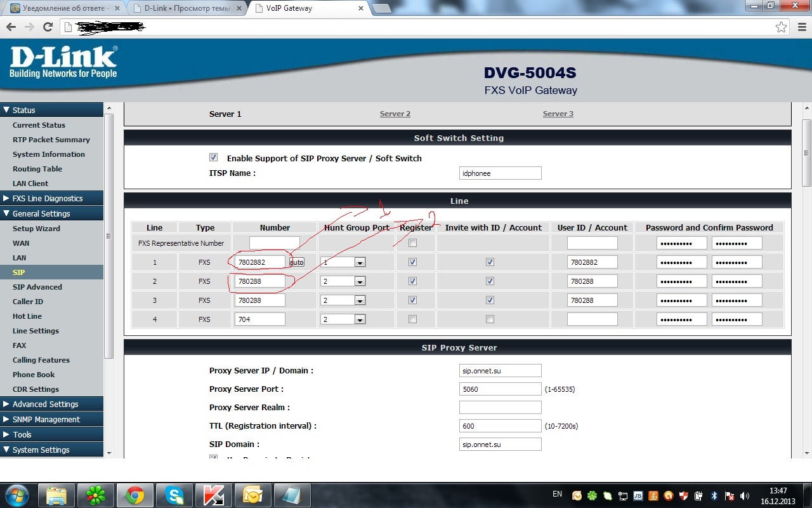
Task: Click the red shield tray icon
Action: [683, 495]
